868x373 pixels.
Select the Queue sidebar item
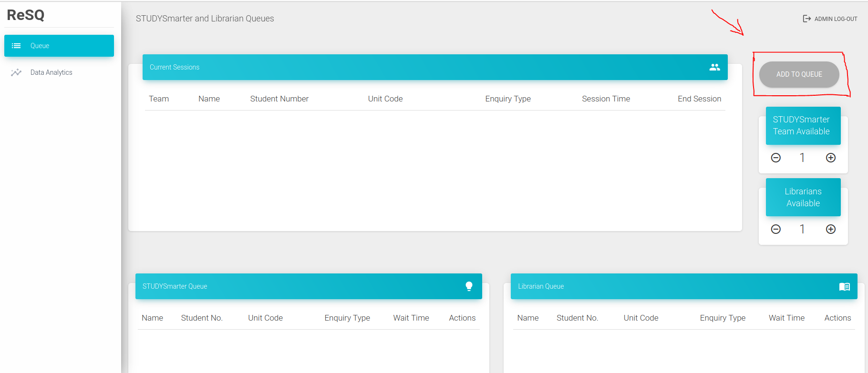59,46
